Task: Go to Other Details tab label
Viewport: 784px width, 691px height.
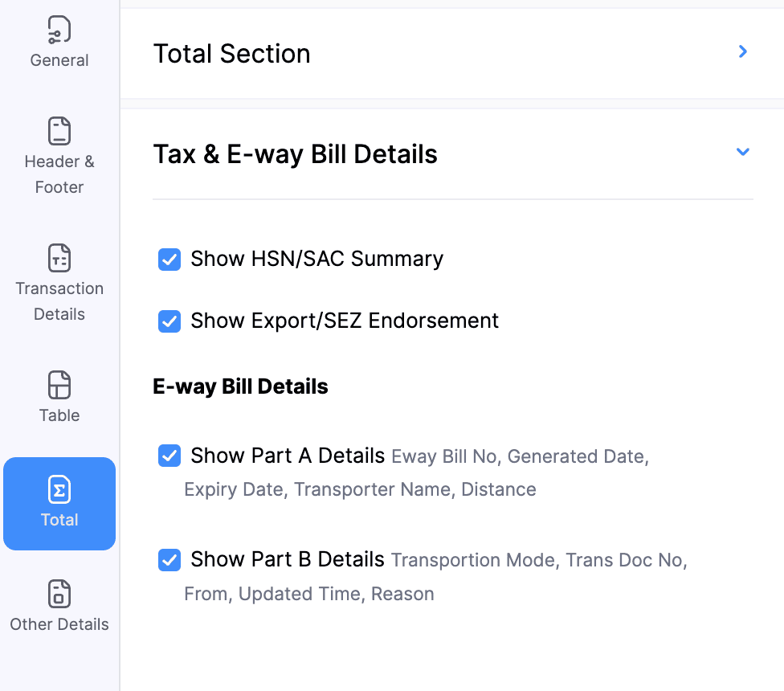Action: point(59,624)
